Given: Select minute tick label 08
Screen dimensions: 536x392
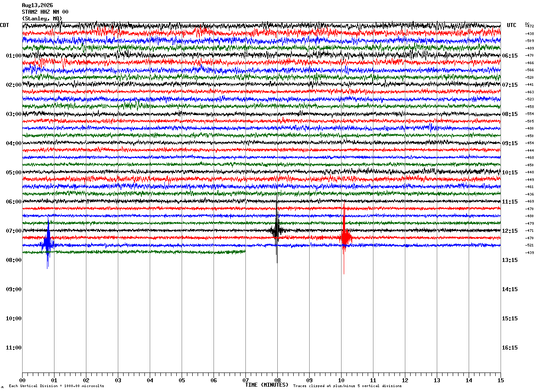Looking at the screenshot, I should [277, 380].
